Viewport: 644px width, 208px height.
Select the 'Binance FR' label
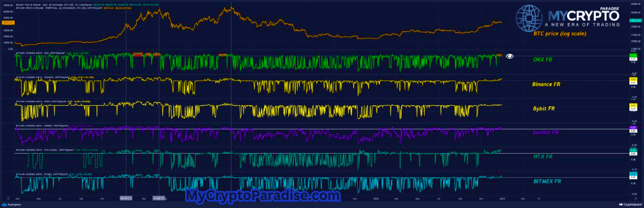[546, 84]
